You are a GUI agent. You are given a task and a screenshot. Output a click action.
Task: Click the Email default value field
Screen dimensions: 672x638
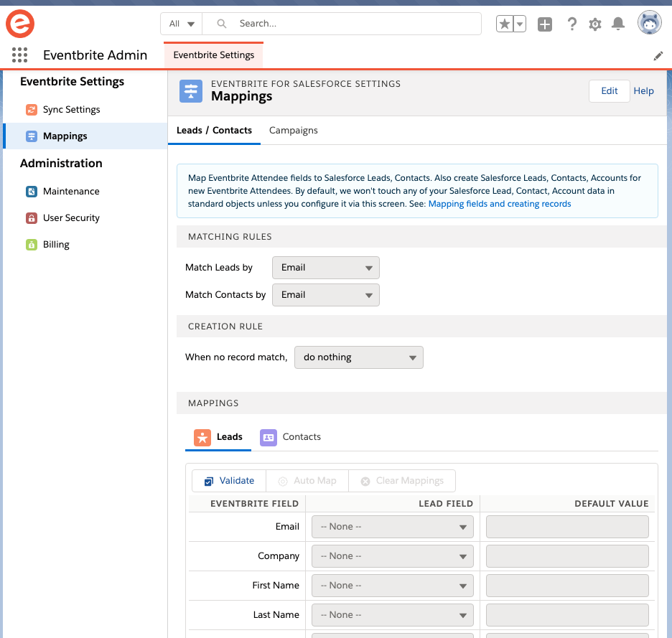pyautogui.click(x=567, y=527)
